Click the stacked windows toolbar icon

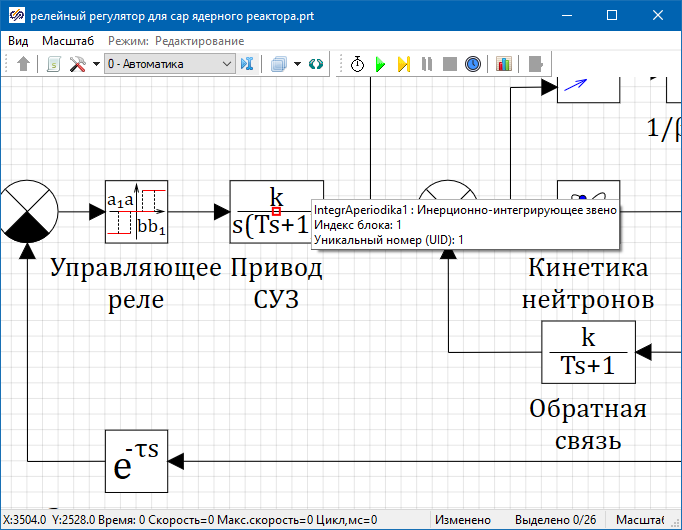click(x=279, y=64)
